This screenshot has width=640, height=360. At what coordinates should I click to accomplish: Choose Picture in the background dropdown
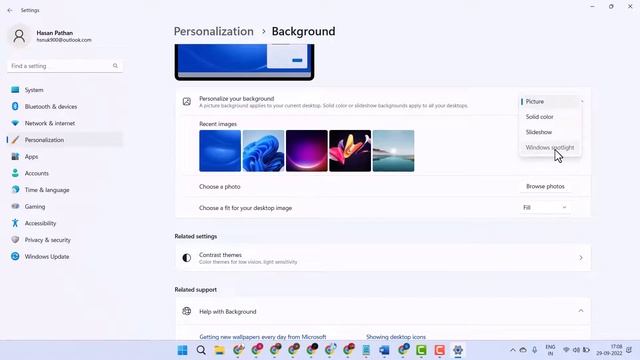[550, 101]
